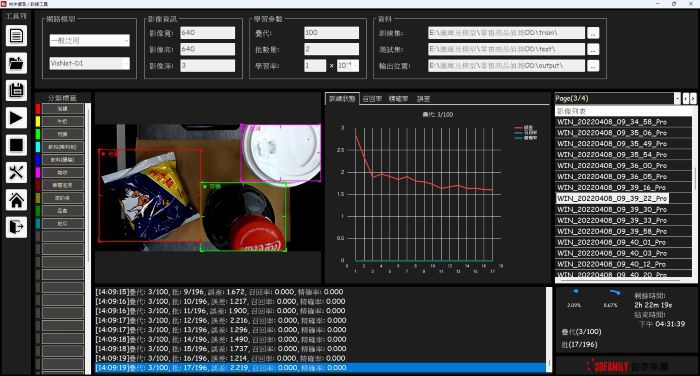The height and width of the screenshot is (376, 700).
Task: Click the cyan class color swatch
Action: 38,147
